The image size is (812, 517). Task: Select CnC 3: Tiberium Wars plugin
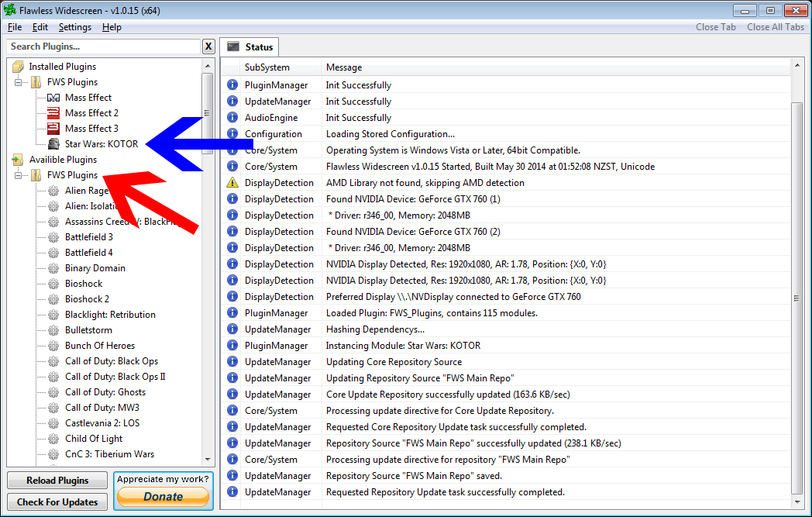click(x=110, y=454)
